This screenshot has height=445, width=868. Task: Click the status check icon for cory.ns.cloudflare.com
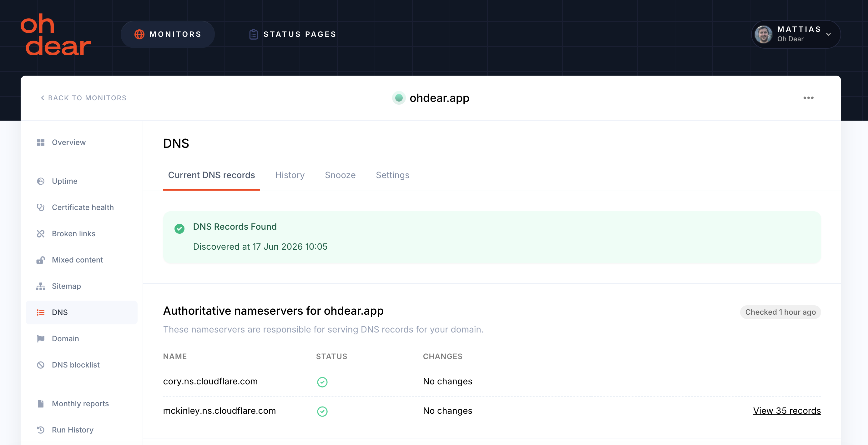pyautogui.click(x=322, y=382)
